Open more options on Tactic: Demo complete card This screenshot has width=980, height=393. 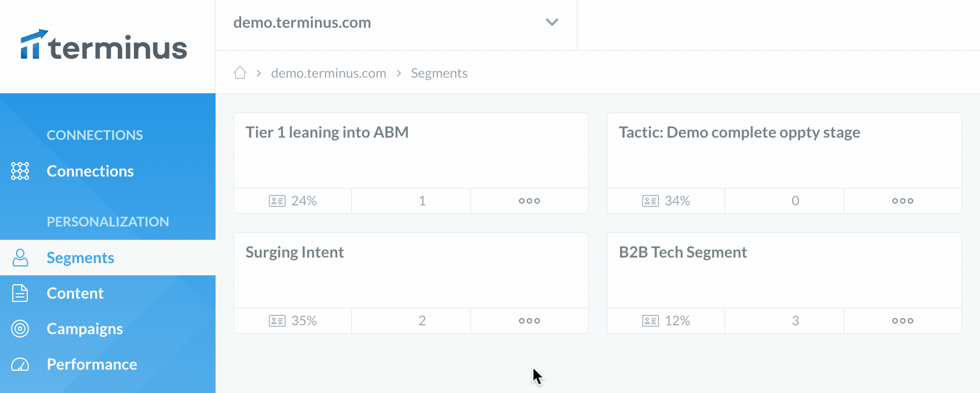tap(903, 201)
